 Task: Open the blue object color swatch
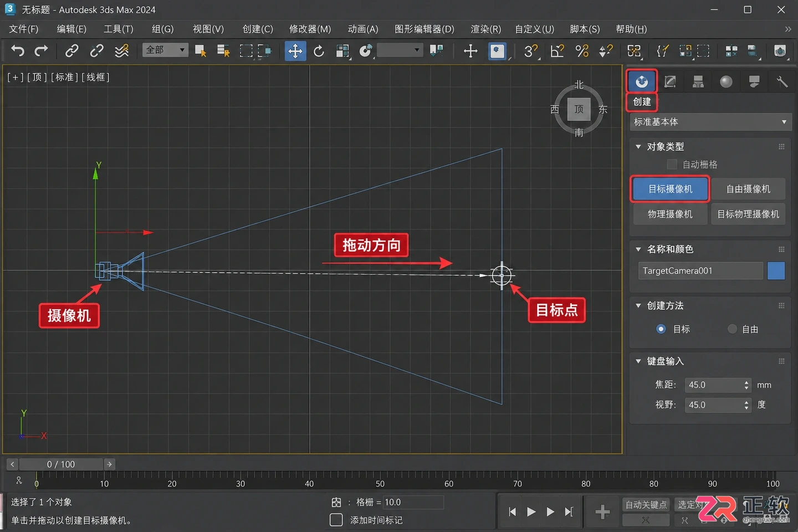(x=776, y=271)
